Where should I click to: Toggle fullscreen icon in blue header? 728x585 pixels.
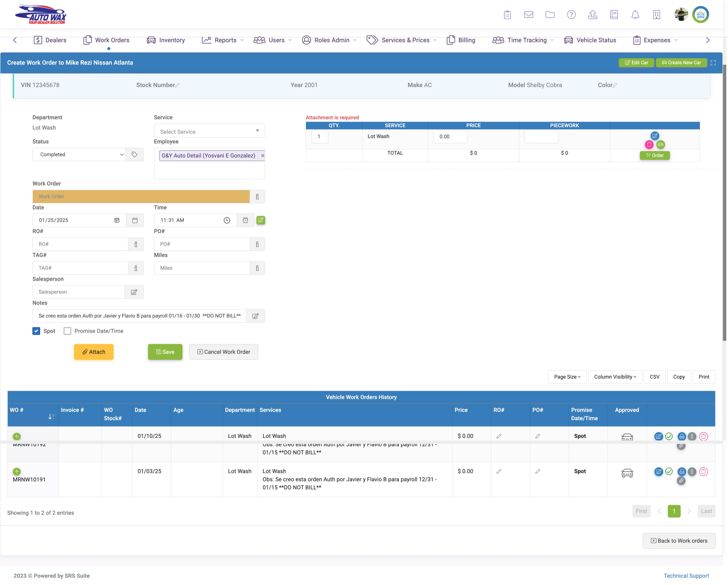point(713,63)
